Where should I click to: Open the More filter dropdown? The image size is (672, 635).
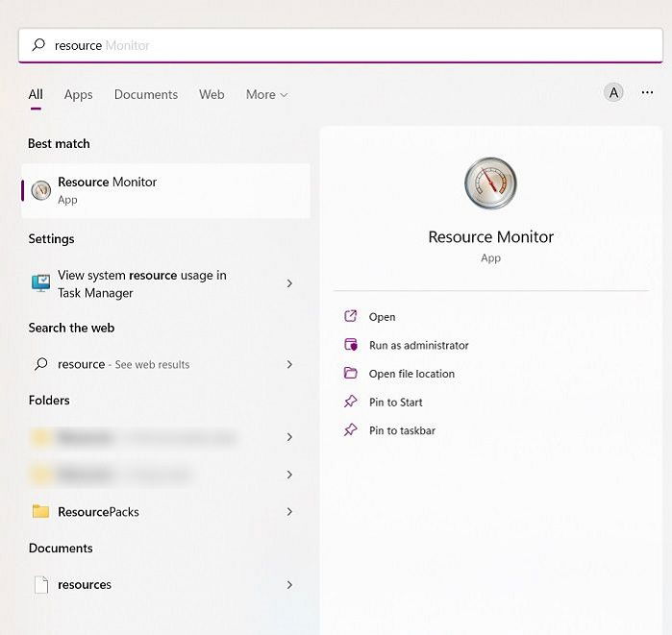click(x=266, y=95)
